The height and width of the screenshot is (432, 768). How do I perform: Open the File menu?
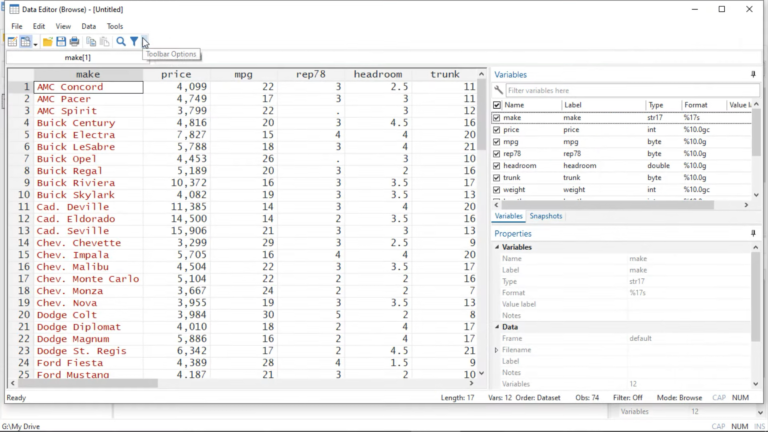point(17,26)
